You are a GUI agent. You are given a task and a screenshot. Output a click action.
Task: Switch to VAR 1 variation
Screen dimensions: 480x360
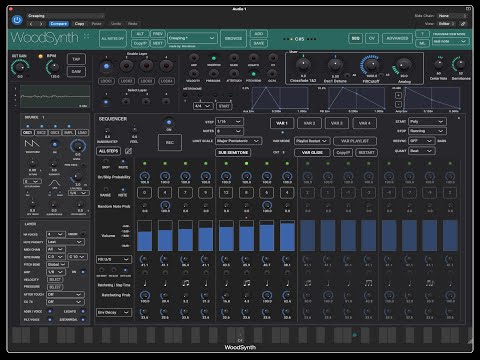[282, 123]
